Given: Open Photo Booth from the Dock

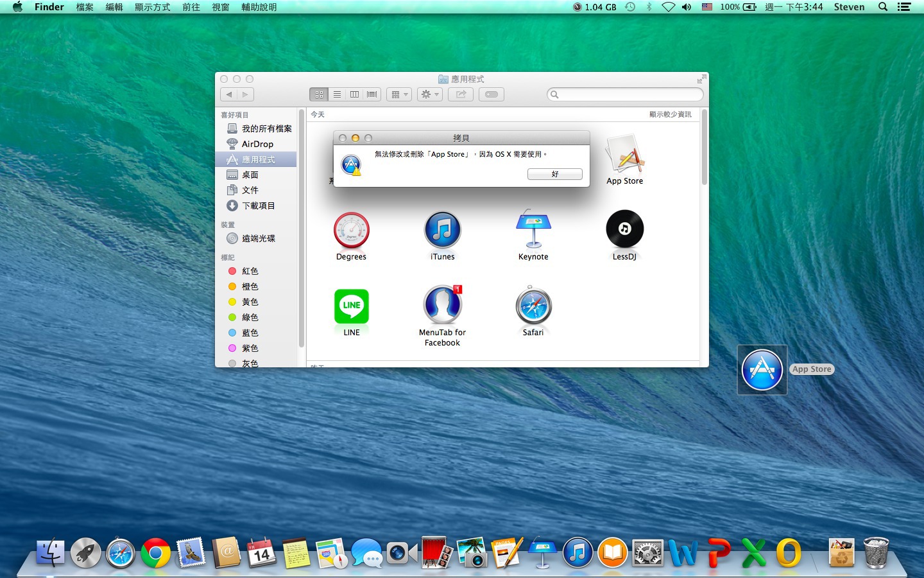Looking at the screenshot, I should click(x=436, y=552).
